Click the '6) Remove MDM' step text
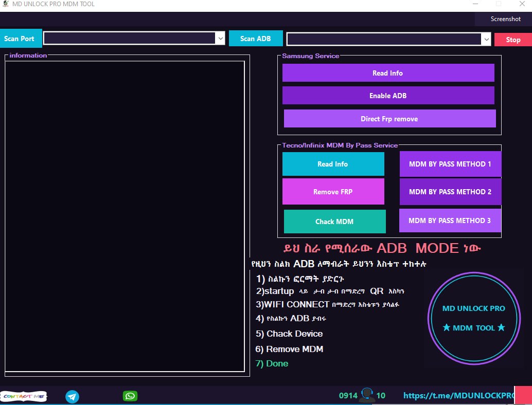Screen dimensions: 532x405 (x=290, y=349)
